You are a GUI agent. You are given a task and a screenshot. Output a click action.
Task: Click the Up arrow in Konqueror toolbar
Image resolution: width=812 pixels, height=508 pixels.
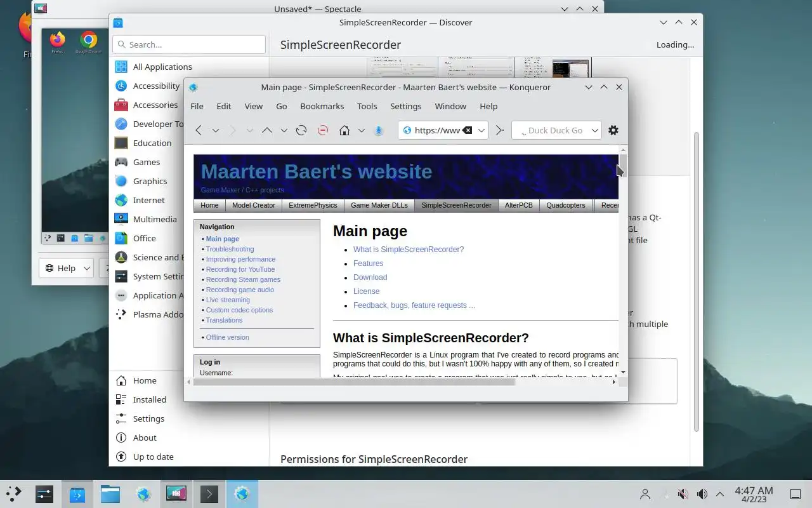click(x=267, y=130)
